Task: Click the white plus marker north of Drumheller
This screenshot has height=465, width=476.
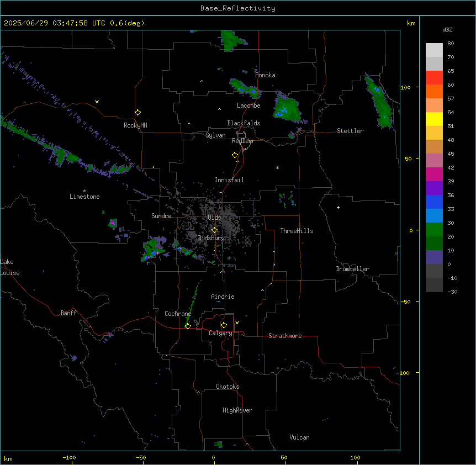Action: pos(338,207)
